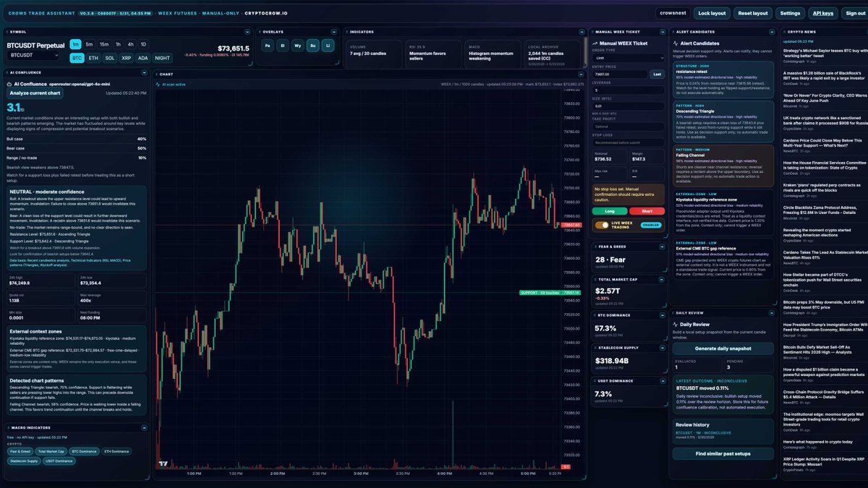Toggle the El overlay
Viewport: 868px width, 488px height.
[283, 46]
